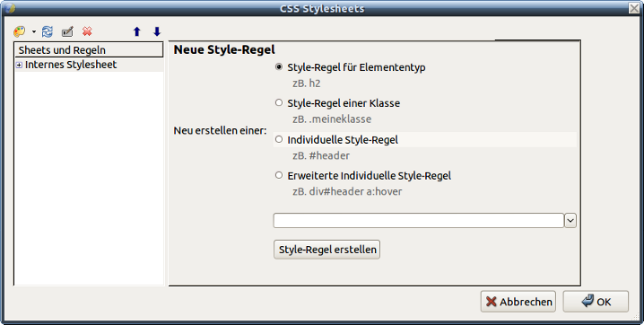Move item up with the blue up arrow
Image resolution: width=644 pixels, height=325 pixels.
pyautogui.click(x=137, y=31)
